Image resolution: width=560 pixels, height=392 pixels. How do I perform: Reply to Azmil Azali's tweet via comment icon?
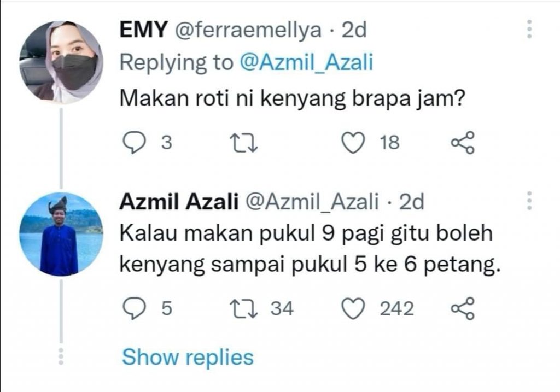[x=132, y=309]
